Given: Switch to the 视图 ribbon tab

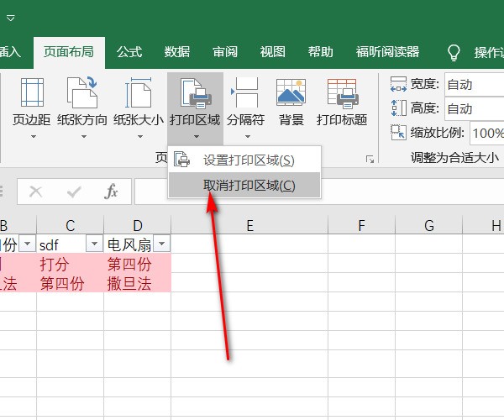Looking at the screenshot, I should pyautogui.click(x=273, y=52).
